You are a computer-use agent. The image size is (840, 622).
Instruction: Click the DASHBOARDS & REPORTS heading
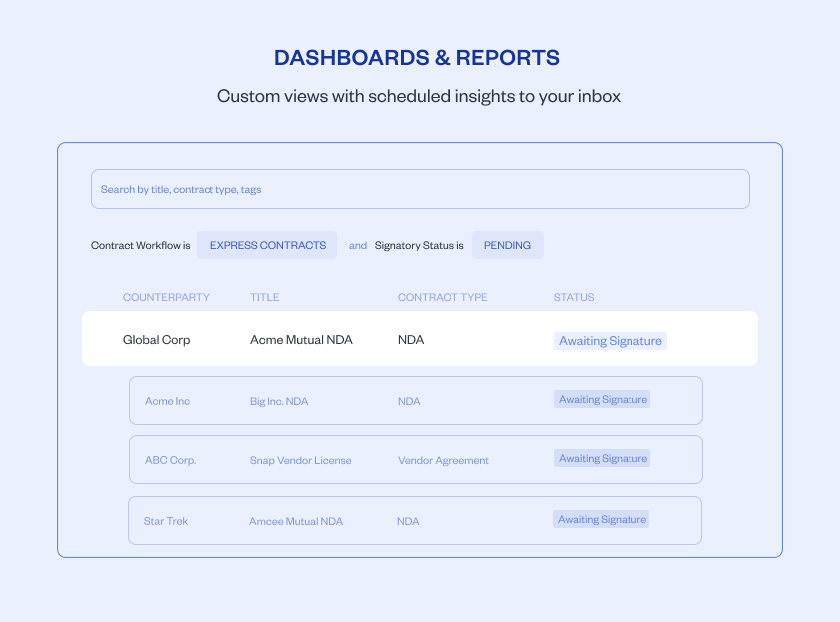point(418,57)
